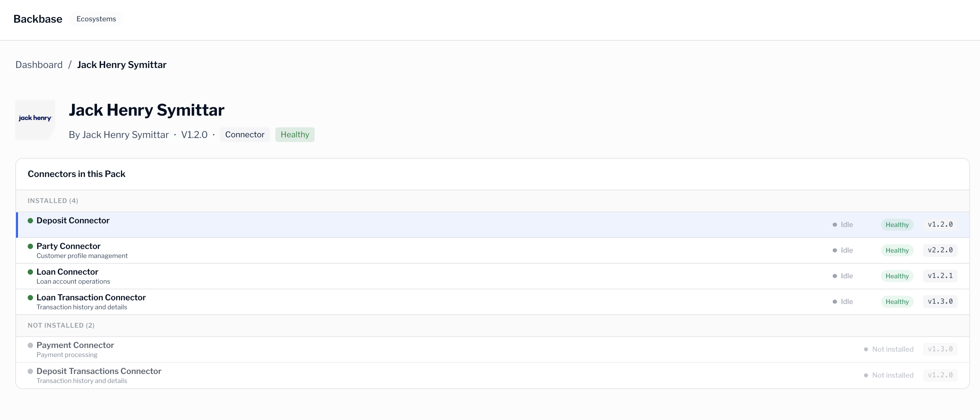Click Not installed dot for Deposit Transactions Connector
Viewport: 980px width, 420px height.
[x=866, y=375]
